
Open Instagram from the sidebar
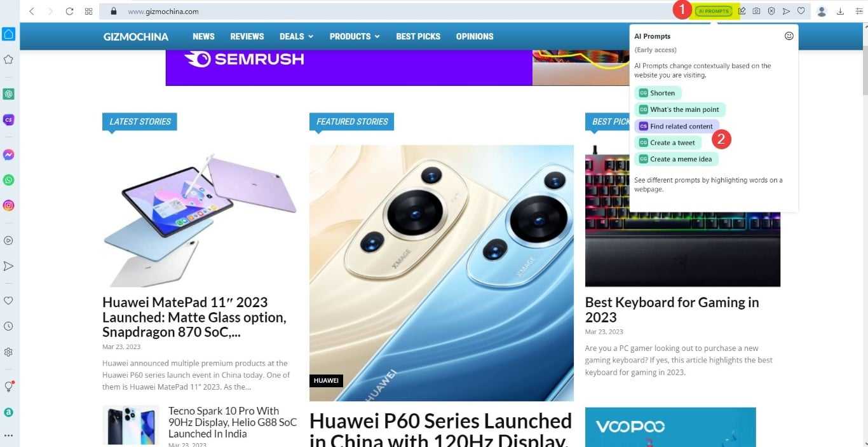tap(8, 205)
